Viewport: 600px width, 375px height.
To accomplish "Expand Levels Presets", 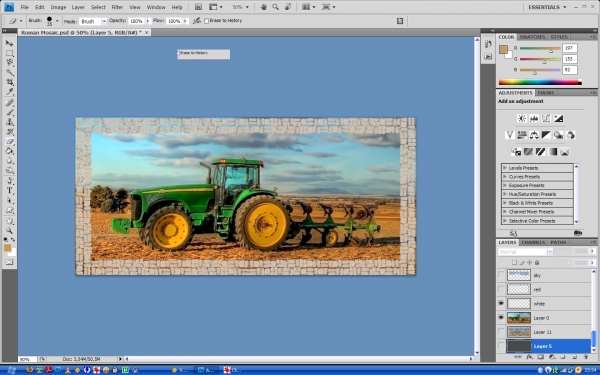I will click(x=505, y=168).
